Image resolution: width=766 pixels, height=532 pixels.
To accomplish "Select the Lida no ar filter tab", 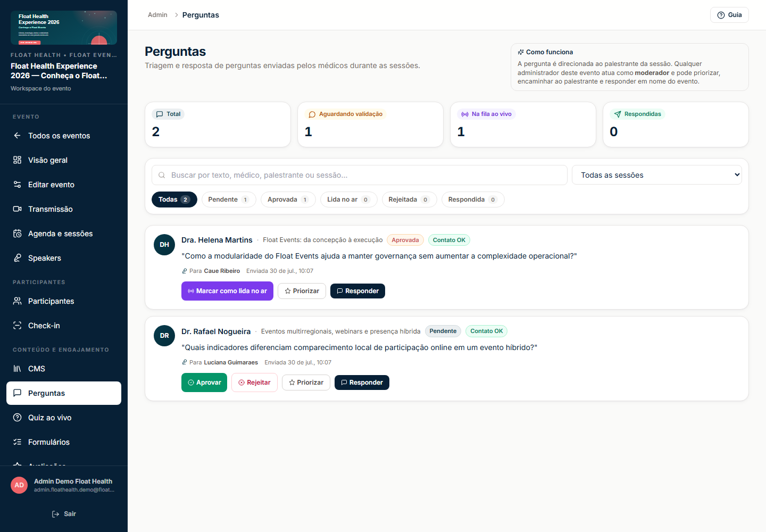I will pos(349,199).
